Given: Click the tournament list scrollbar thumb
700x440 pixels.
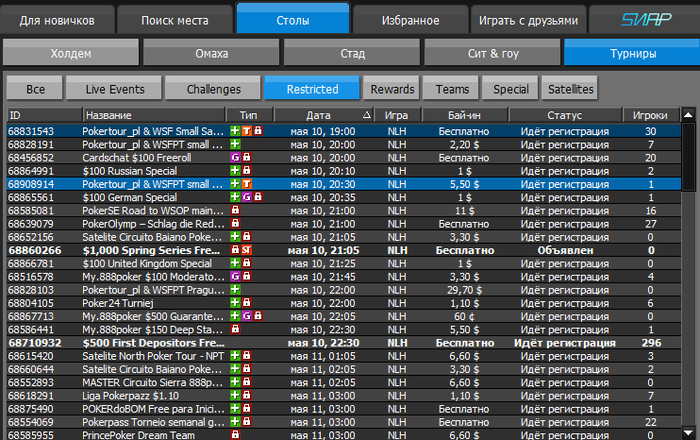Looking at the screenshot, I should pos(688,156).
